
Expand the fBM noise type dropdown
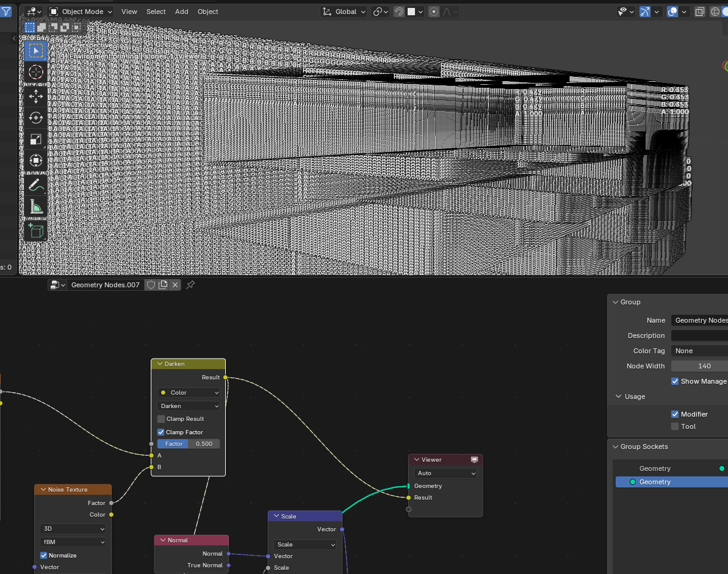[73, 542]
